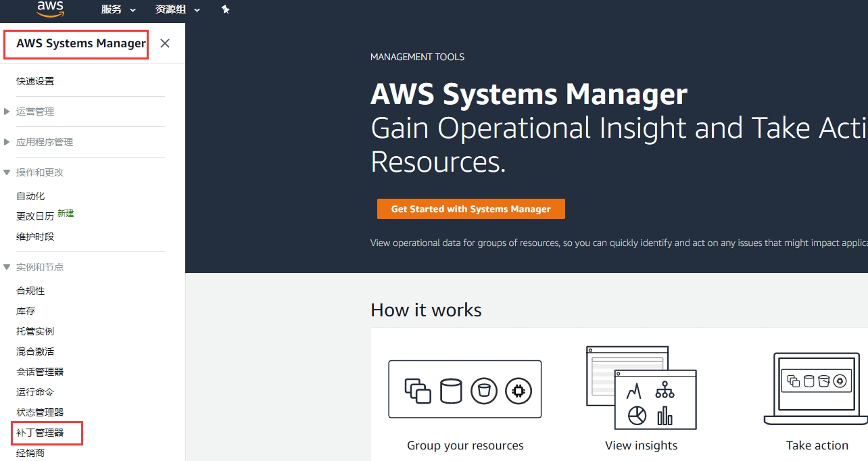The image size is (868, 461).
Task: Open the 服务 dropdown menu
Action: (118, 9)
